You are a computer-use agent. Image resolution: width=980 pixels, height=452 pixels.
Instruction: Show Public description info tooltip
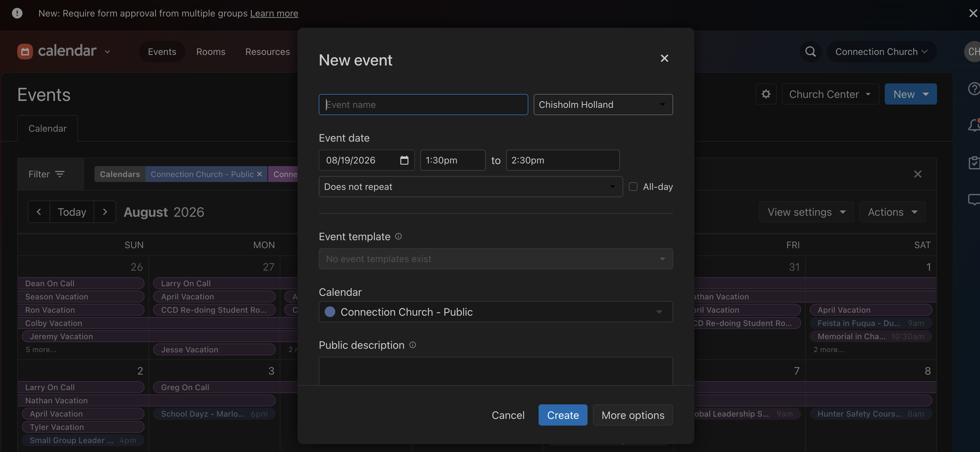click(412, 345)
